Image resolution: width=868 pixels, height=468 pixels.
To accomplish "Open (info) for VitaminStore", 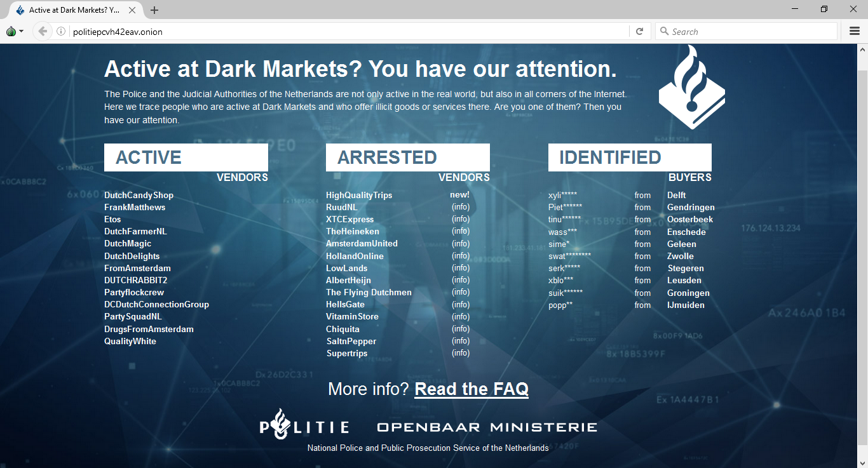I will tap(461, 316).
